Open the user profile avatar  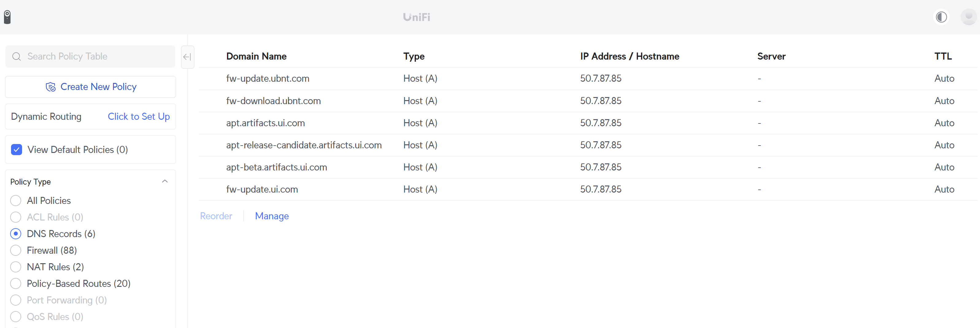968,17
